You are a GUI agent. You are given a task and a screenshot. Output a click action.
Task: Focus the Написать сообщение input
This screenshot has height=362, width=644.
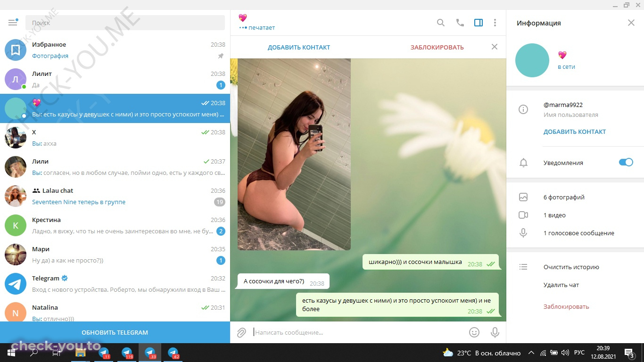click(358, 332)
